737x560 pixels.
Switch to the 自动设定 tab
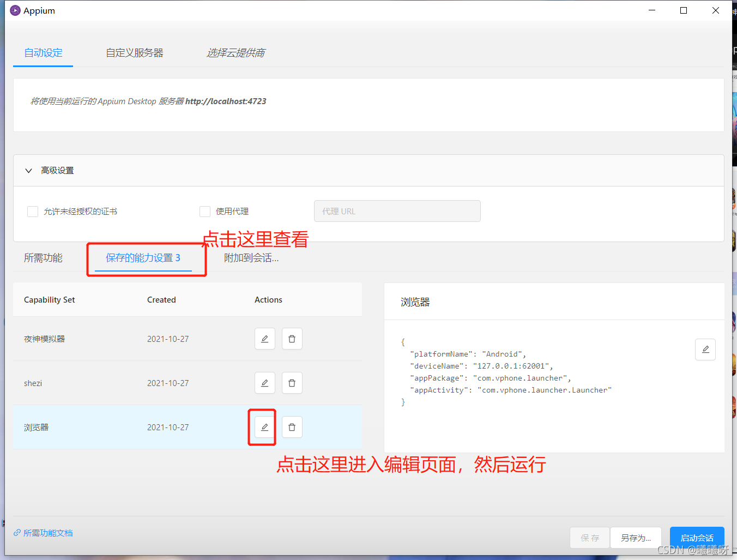[43, 53]
